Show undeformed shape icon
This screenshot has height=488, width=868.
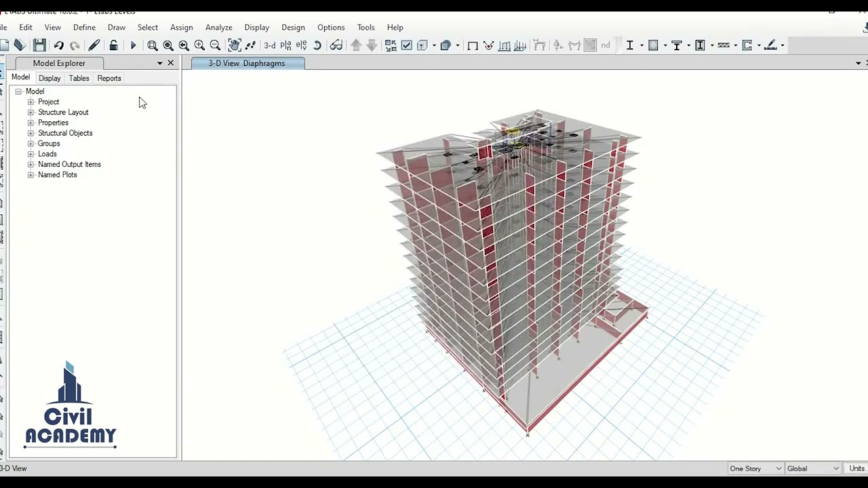click(x=473, y=45)
